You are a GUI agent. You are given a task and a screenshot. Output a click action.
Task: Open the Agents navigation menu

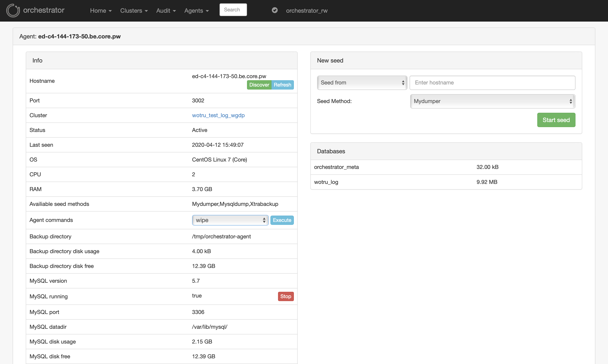click(x=197, y=11)
